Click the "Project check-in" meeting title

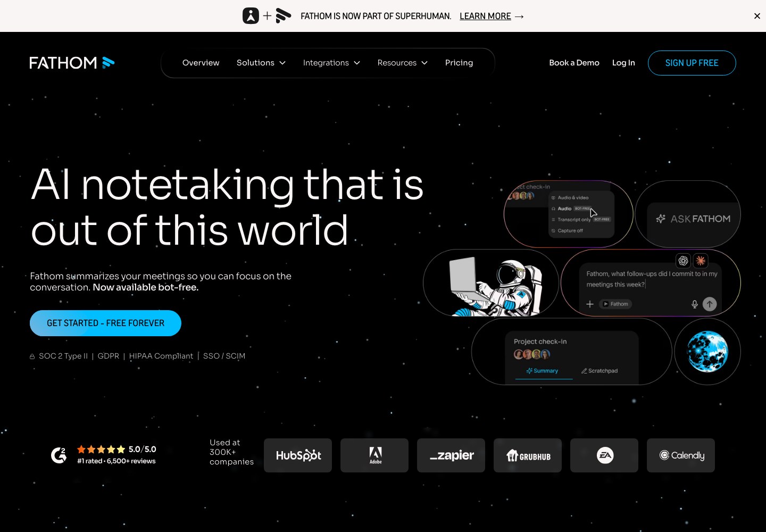[x=540, y=342]
